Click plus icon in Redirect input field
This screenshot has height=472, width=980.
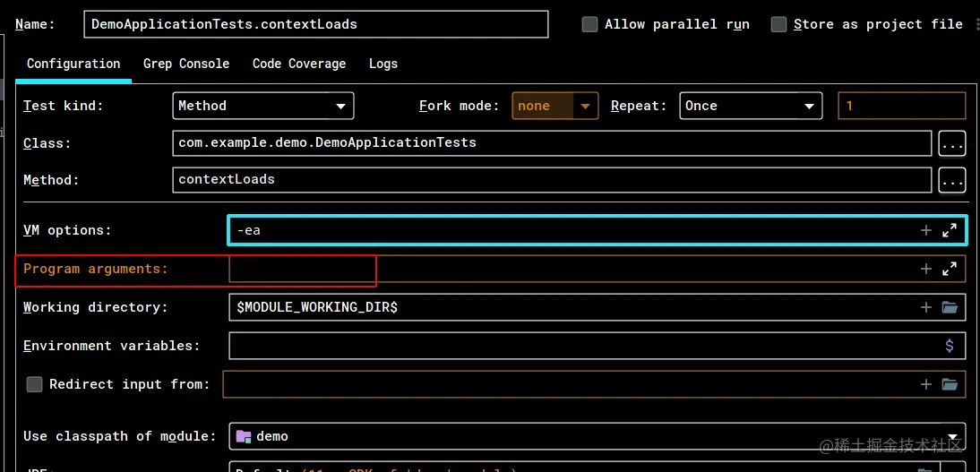coord(925,384)
